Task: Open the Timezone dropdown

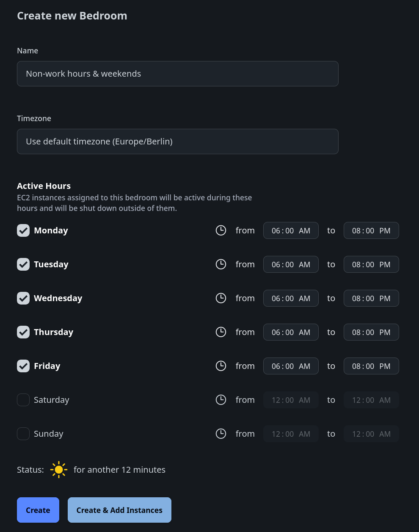Action: [x=178, y=141]
